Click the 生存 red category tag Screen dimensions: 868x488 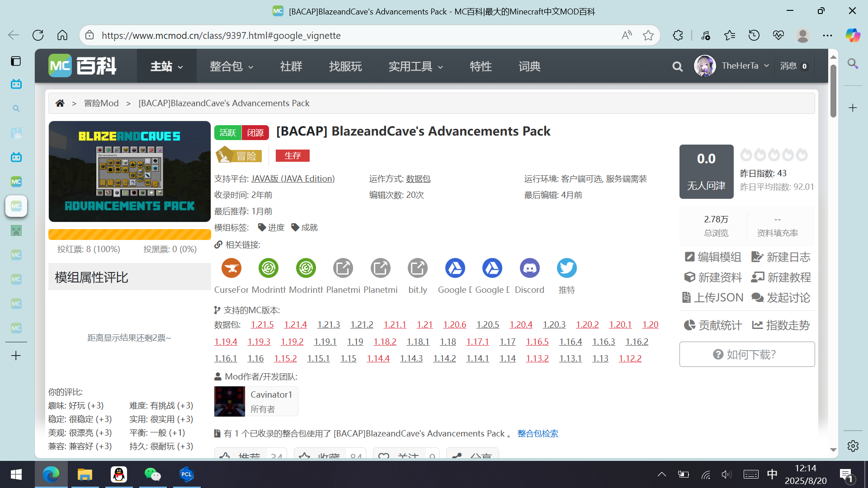(292, 156)
